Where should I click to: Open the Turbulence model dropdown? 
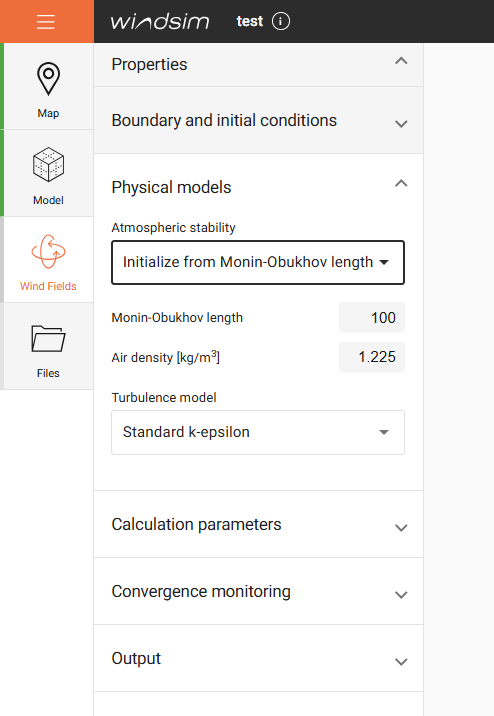(x=258, y=432)
